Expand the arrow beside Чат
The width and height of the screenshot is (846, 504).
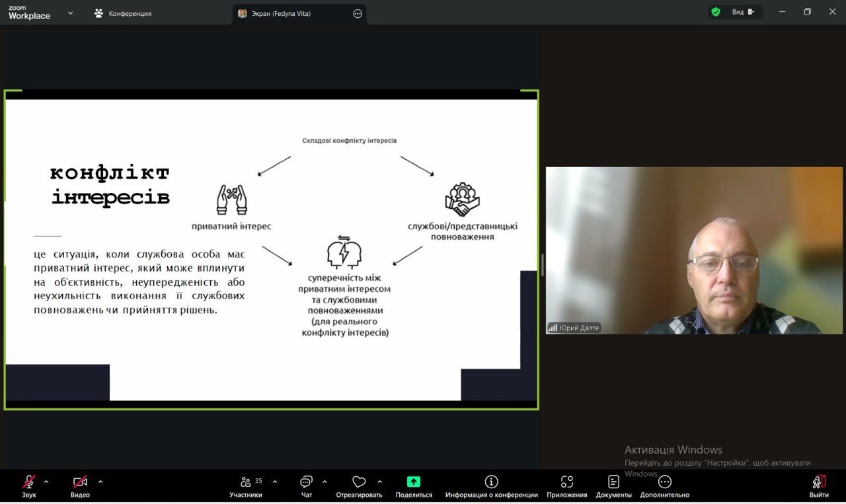point(325,482)
